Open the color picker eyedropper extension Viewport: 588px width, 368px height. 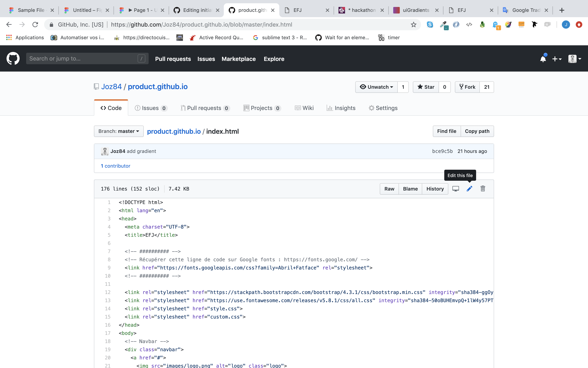coord(444,25)
